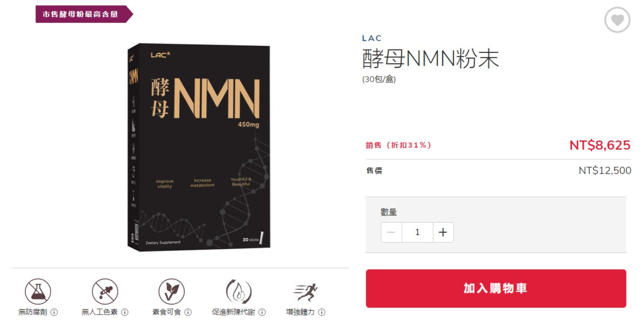The height and width of the screenshot is (332, 644).
Task: Open the LAC brand link
Action: [372, 38]
